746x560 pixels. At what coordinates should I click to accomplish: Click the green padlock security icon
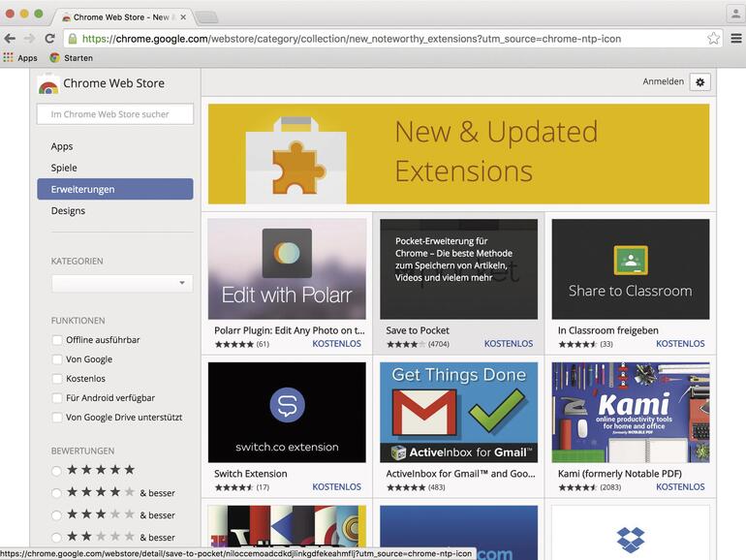73,39
